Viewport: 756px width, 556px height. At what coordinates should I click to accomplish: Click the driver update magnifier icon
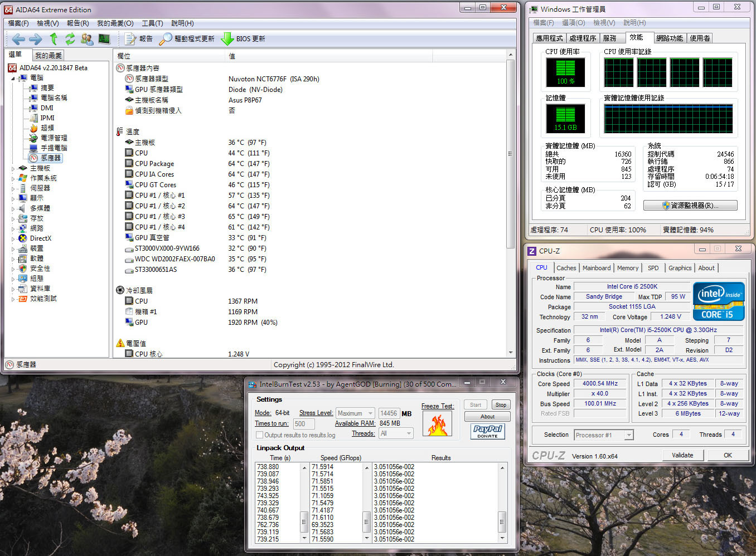pyautogui.click(x=165, y=38)
